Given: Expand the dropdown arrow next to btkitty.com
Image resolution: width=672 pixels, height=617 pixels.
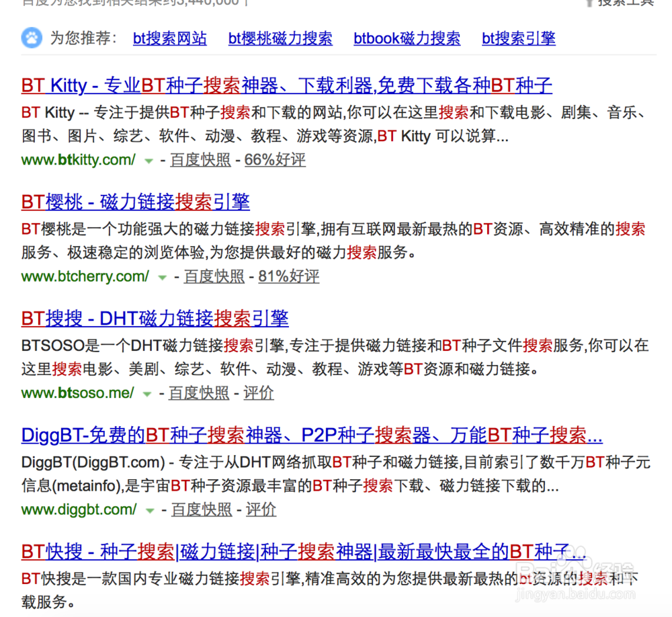Looking at the screenshot, I should (149, 161).
